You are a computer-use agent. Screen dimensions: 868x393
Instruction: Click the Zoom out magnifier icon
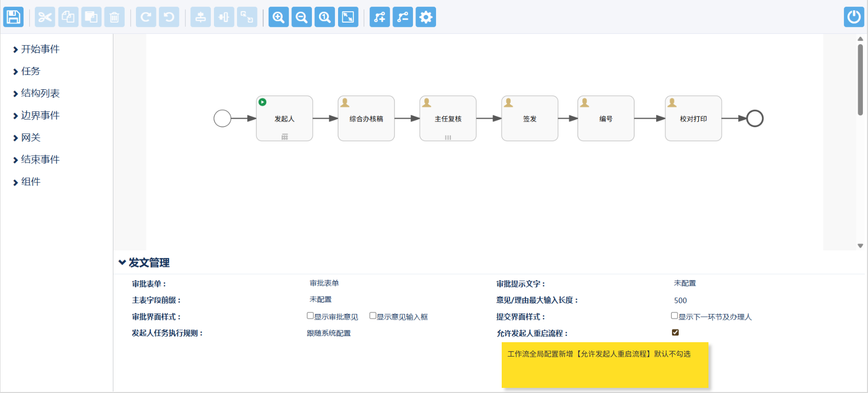pos(302,17)
